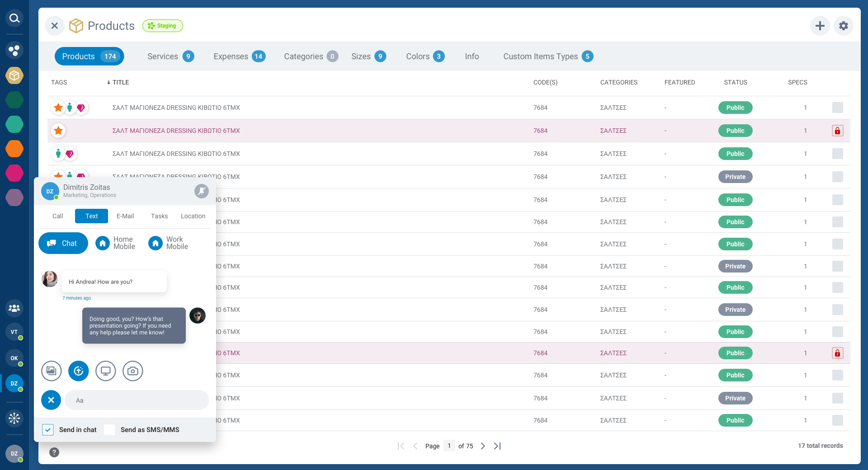Open the help question mark icon
Image resolution: width=868 pixels, height=470 pixels.
coord(54,452)
